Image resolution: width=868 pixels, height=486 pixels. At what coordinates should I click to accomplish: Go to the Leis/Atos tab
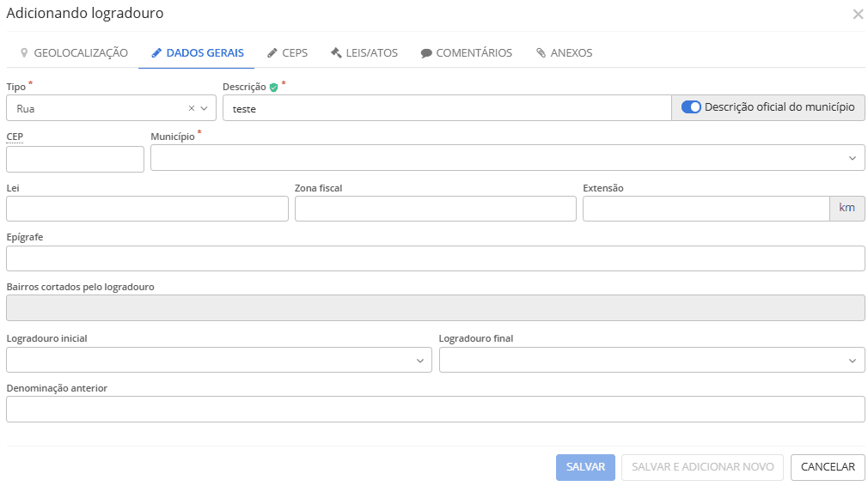tap(364, 52)
